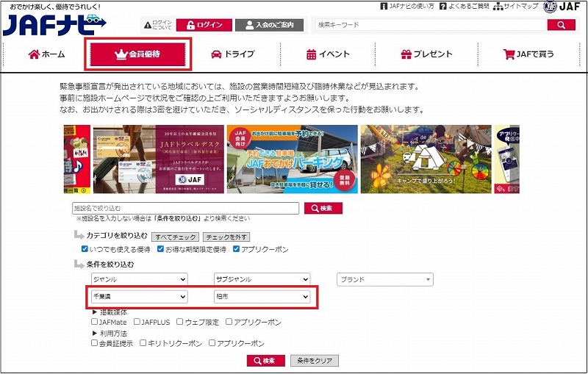Viewport: 588px width, 374px height.
Task: Open the ブランド dropdown
Action: 385,279
